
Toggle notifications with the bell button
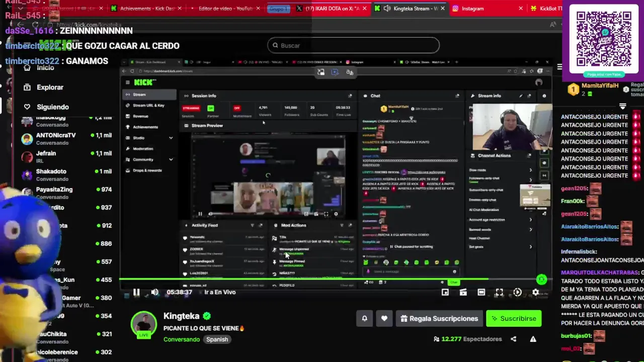[365, 318]
